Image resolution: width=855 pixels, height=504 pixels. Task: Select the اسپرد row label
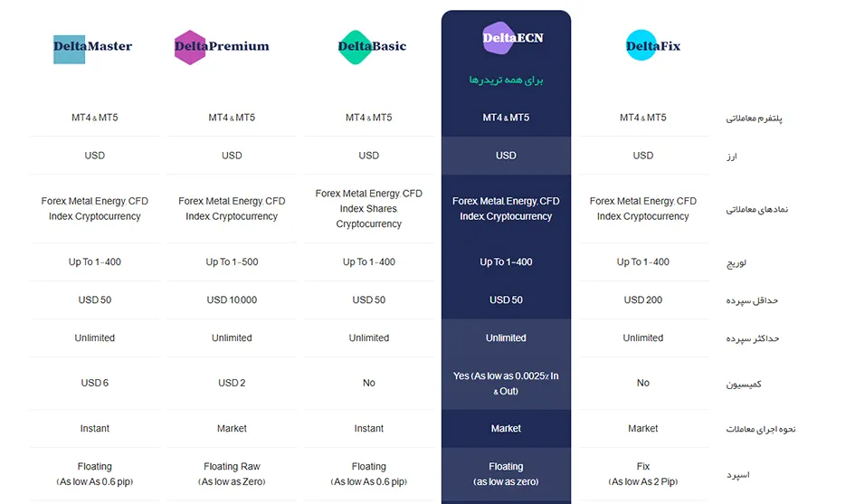click(x=737, y=475)
